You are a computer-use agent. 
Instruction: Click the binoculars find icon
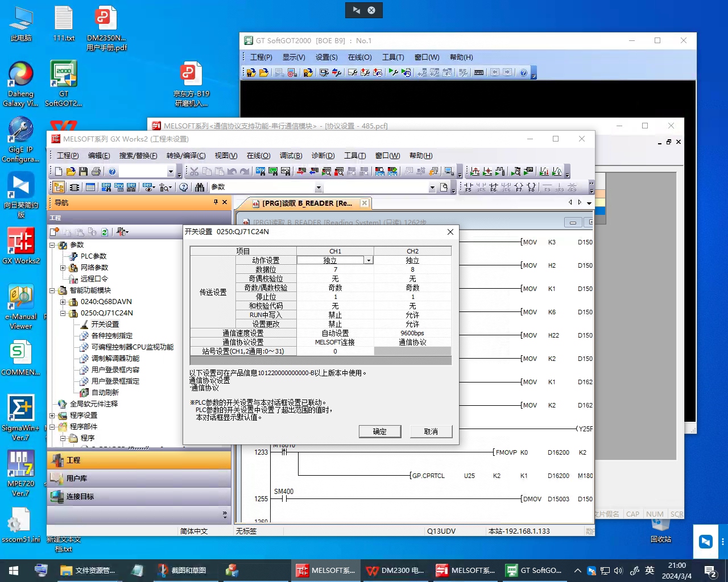coord(199,187)
